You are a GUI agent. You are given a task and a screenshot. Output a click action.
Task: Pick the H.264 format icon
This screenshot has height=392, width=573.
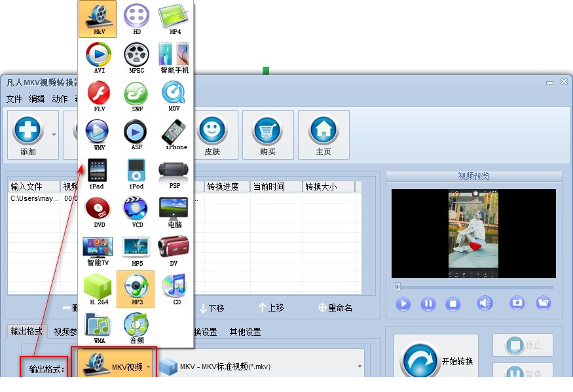coord(97,288)
